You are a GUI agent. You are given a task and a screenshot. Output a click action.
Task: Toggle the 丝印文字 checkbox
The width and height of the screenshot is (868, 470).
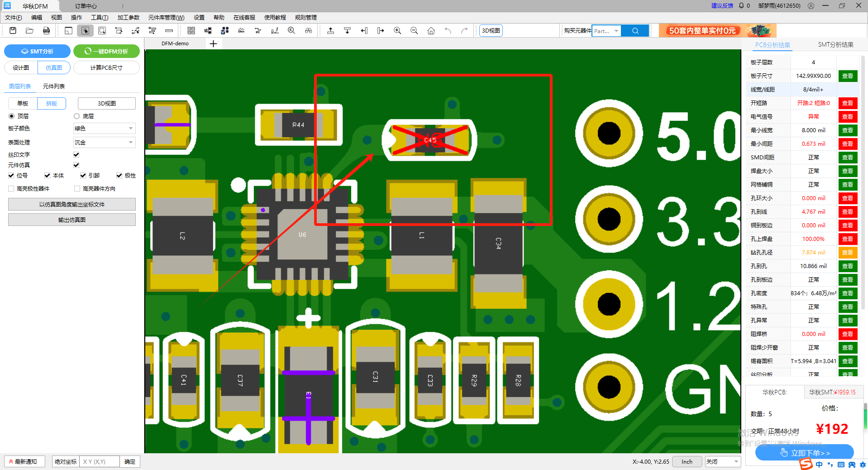click(76, 154)
